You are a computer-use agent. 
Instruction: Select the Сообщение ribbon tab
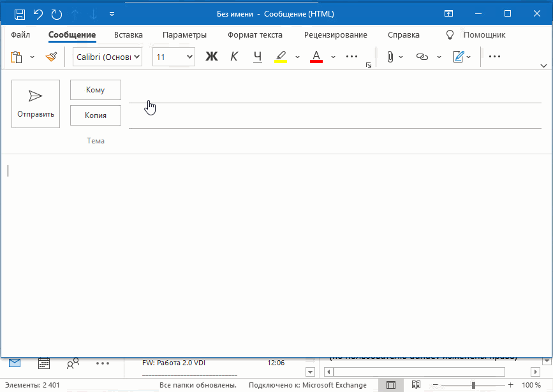(x=72, y=35)
